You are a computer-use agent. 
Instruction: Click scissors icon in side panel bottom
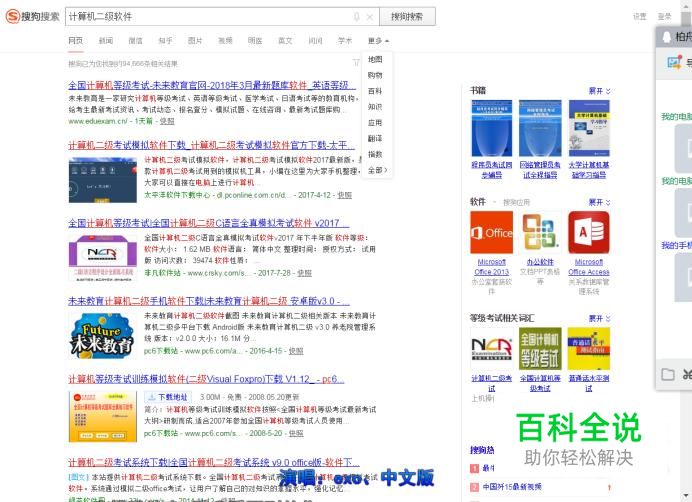click(x=687, y=374)
